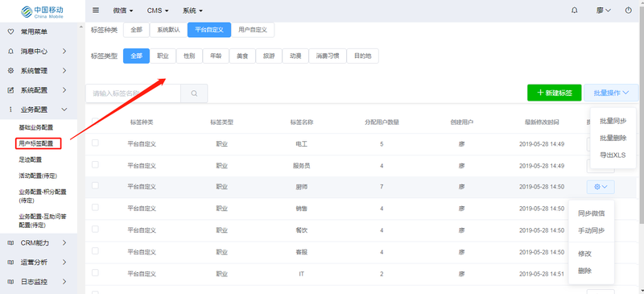
Task: Tick the select-all checkbox in table header
Action: coord(95,121)
